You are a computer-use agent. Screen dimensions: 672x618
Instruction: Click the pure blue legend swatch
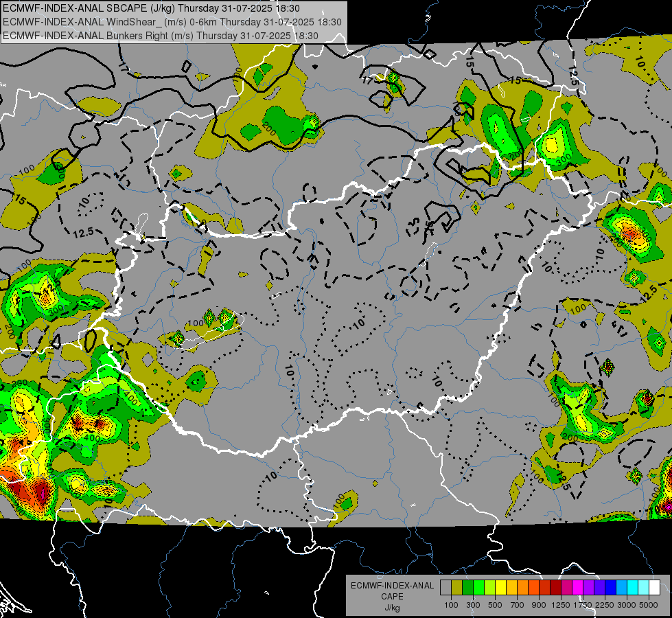[611, 587]
